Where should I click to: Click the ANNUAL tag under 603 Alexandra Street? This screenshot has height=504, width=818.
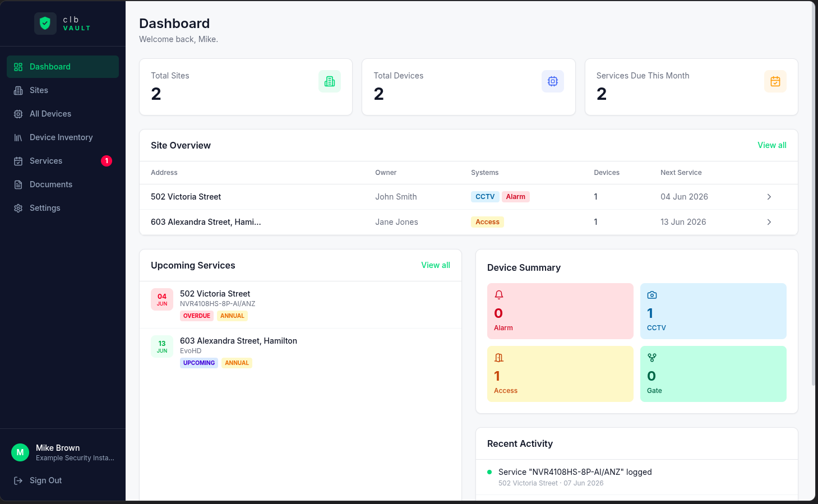[x=237, y=363]
